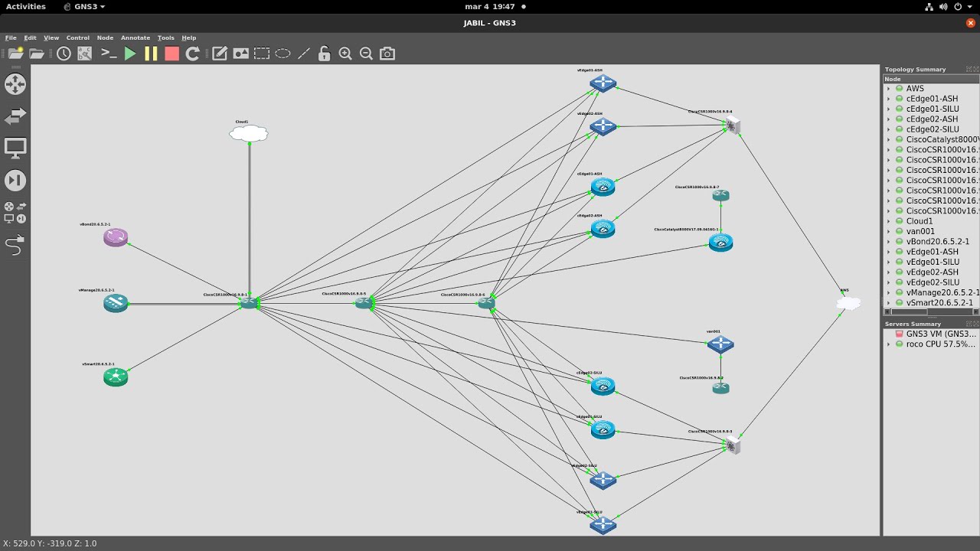Toggle the lock/unlock items padlock

point(325,54)
